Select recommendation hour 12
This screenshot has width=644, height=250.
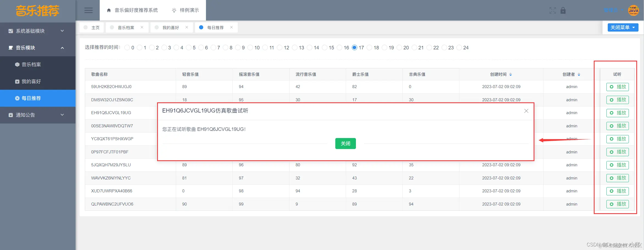280,48
